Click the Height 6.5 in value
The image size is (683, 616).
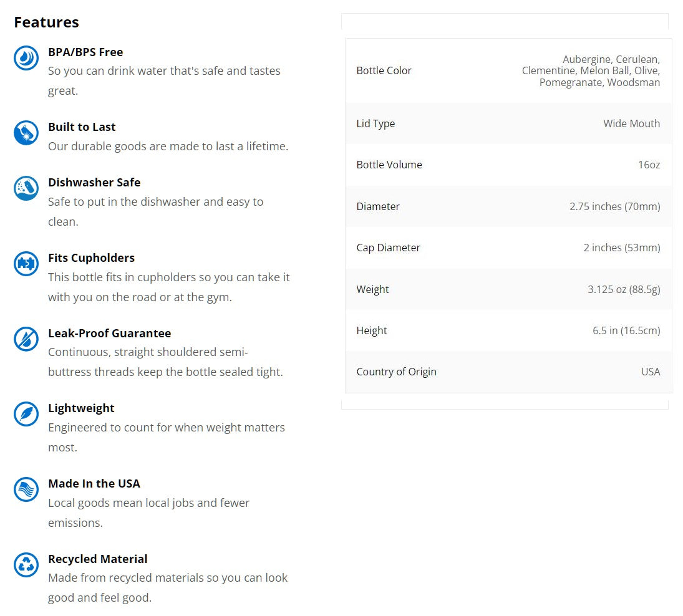pyautogui.click(x=626, y=330)
